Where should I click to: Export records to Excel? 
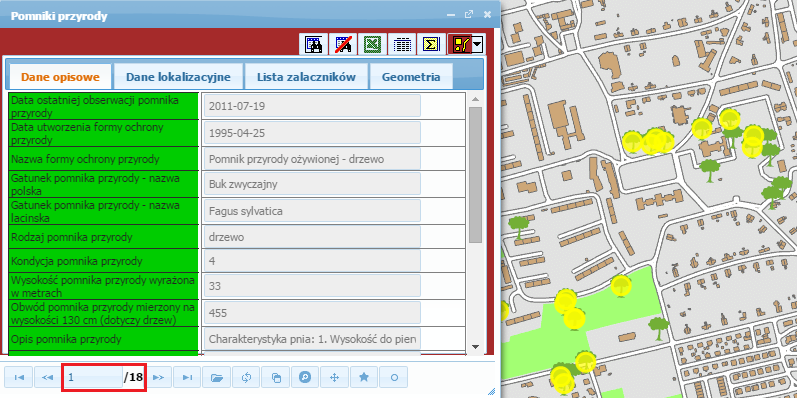point(373,45)
